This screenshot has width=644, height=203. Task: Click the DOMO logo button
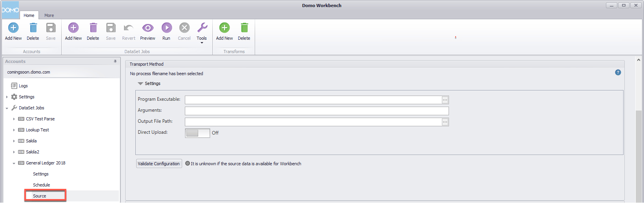(x=10, y=10)
